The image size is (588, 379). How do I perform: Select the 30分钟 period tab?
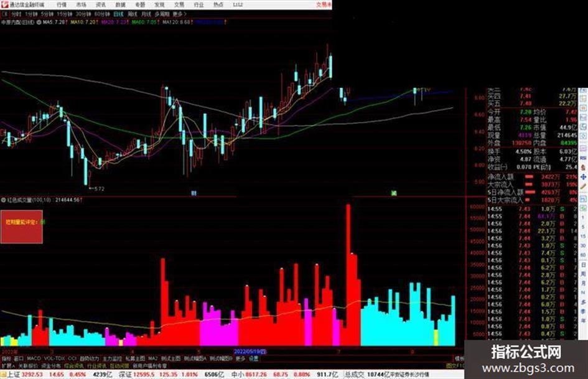(x=83, y=14)
